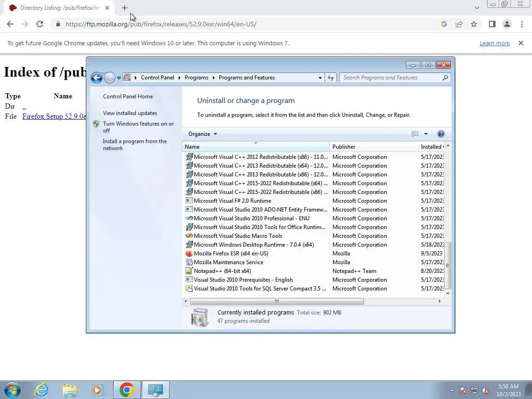This screenshot has width=532, height=399.
Task: Dismiss the Chrome update notification bar
Action: pyautogui.click(x=521, y=43)
